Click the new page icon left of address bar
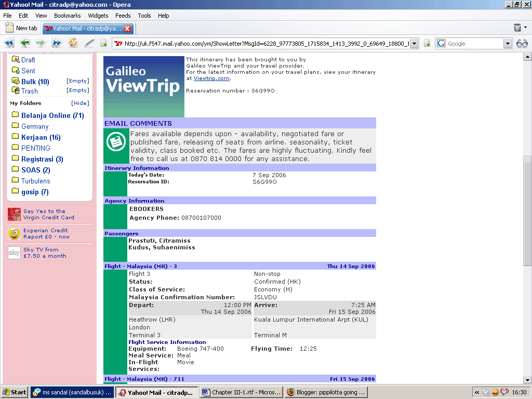 click(x=104, y=43)
